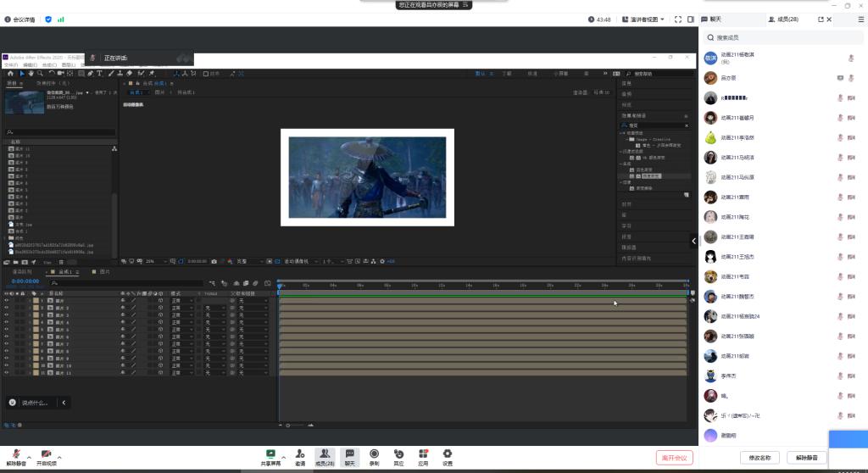The width and height of the screenshot is (868, 473).
Task: Toggle visibility of layer 5 in timeline
Action: 7,330
